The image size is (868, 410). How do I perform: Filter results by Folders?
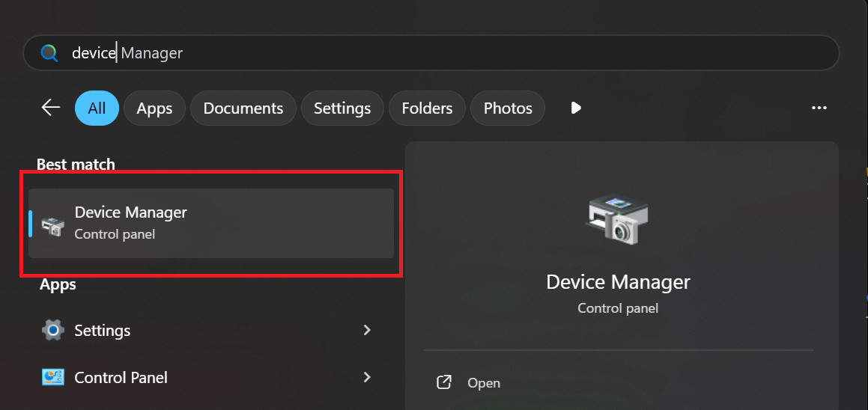(x=427, y=108)
